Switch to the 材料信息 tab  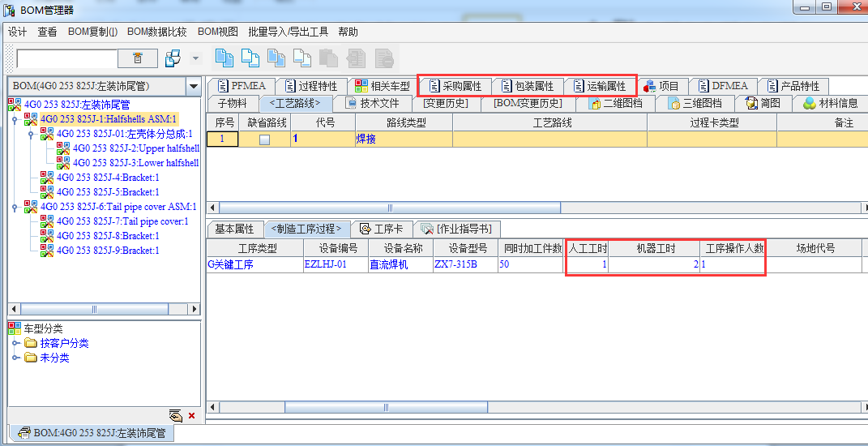coord(831,103)
